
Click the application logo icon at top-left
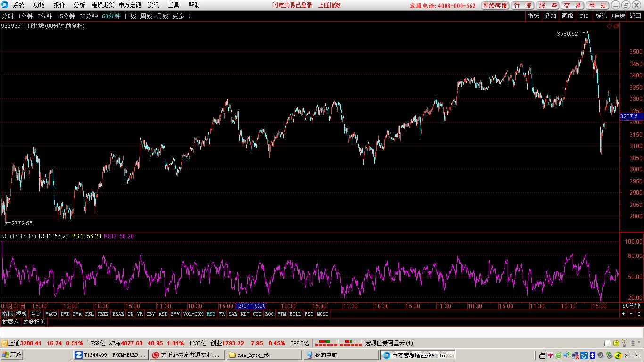(5, 5)
